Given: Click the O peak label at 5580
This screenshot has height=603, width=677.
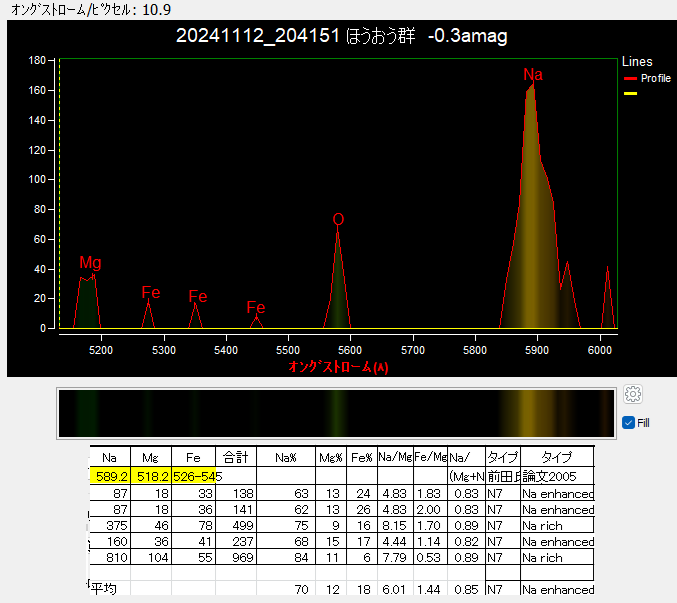Looking at the screenshot, I should (338, 219).
